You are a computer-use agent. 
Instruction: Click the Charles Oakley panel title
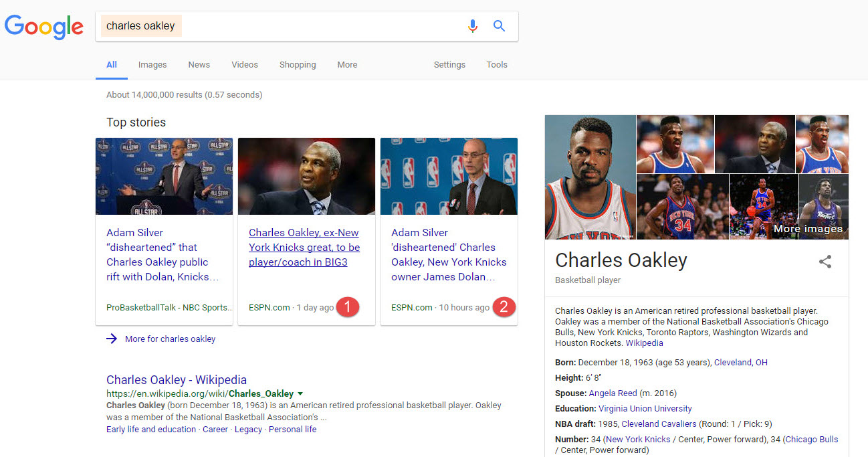[x=621, y=260]
